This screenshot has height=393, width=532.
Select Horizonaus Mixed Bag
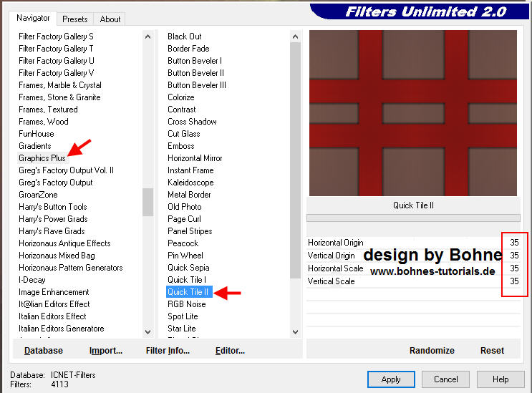pos(57,256)
